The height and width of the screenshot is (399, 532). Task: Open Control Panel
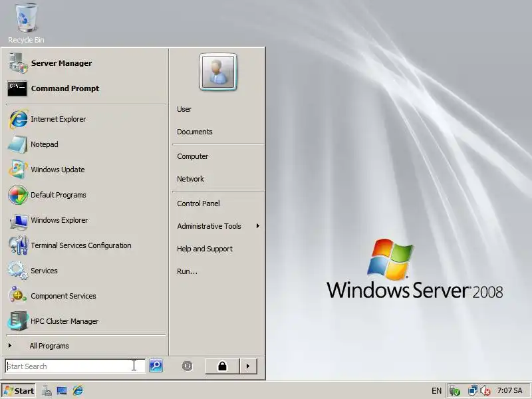click(198, 203)
